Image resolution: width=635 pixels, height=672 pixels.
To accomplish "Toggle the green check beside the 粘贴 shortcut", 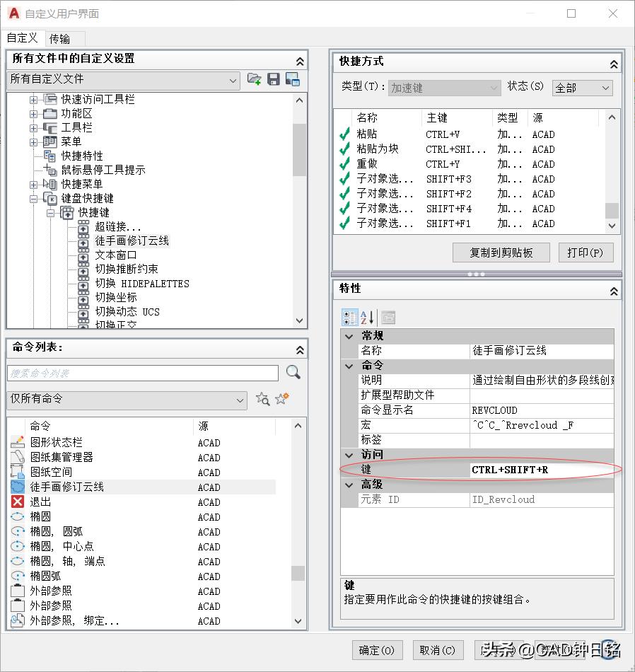I will click(344, 135).
